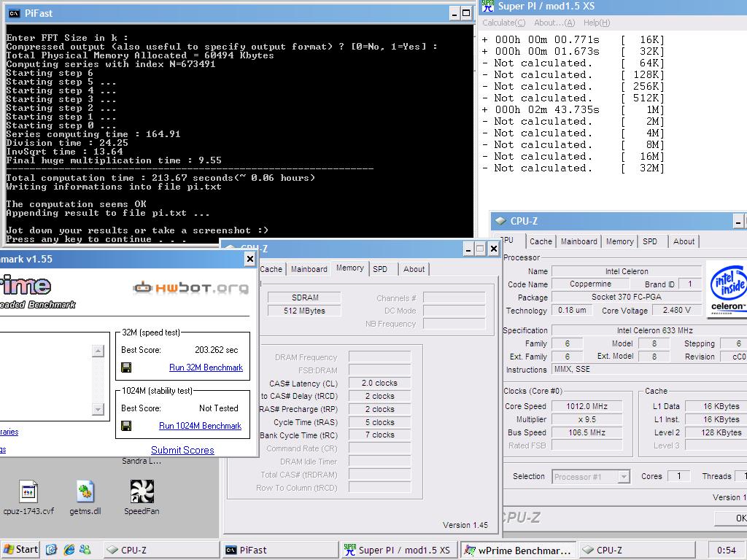Viewport: 747px width, 560px height.
Task: Click the Bank Cycle Time 7 clocks field
Action: (x=379, y=435)
